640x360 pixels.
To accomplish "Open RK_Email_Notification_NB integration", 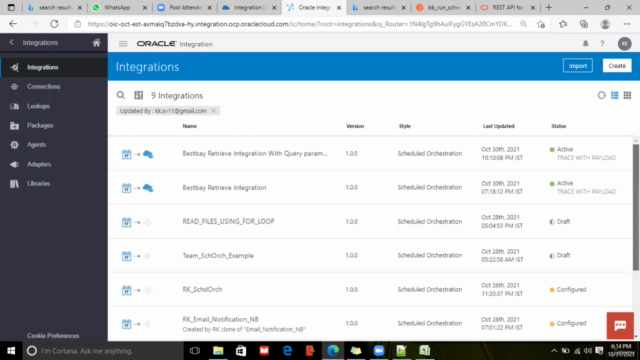I will [220, 319].
